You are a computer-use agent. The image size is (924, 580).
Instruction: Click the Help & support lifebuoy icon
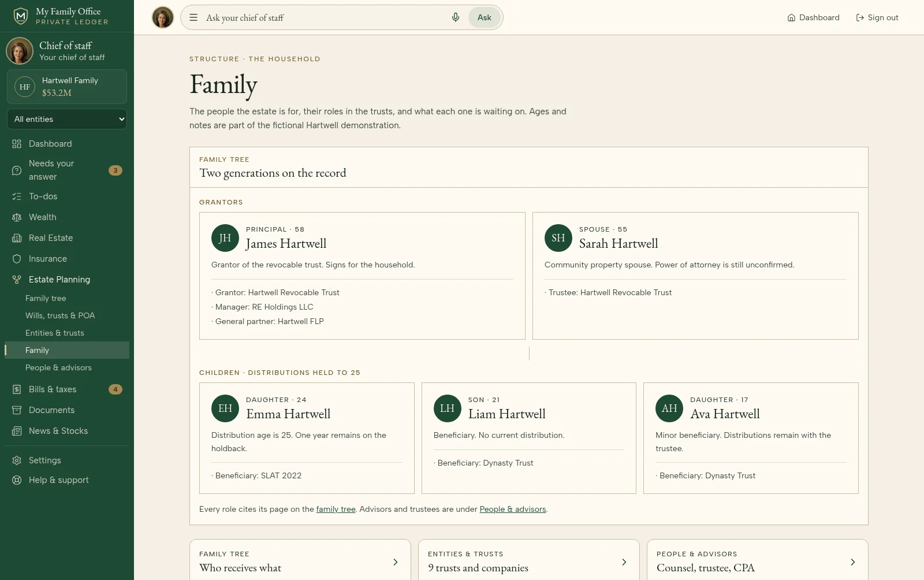[x=17, y=480]
